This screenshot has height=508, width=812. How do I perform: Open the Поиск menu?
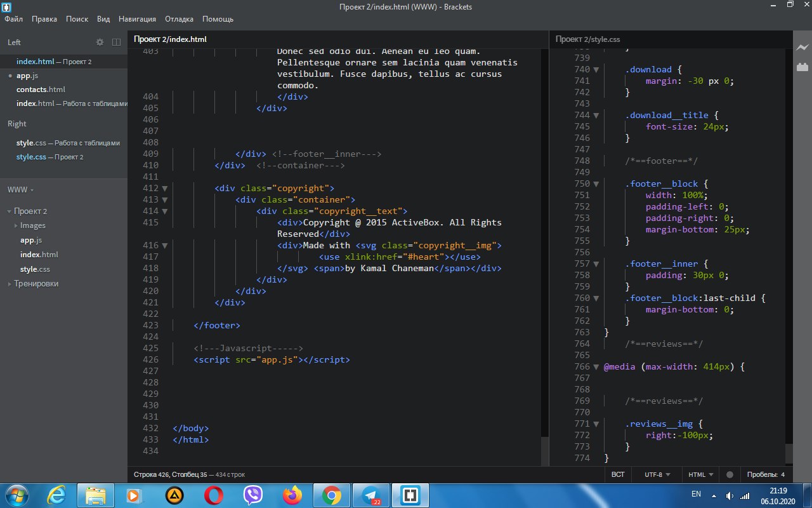click(x=77, y=19)
